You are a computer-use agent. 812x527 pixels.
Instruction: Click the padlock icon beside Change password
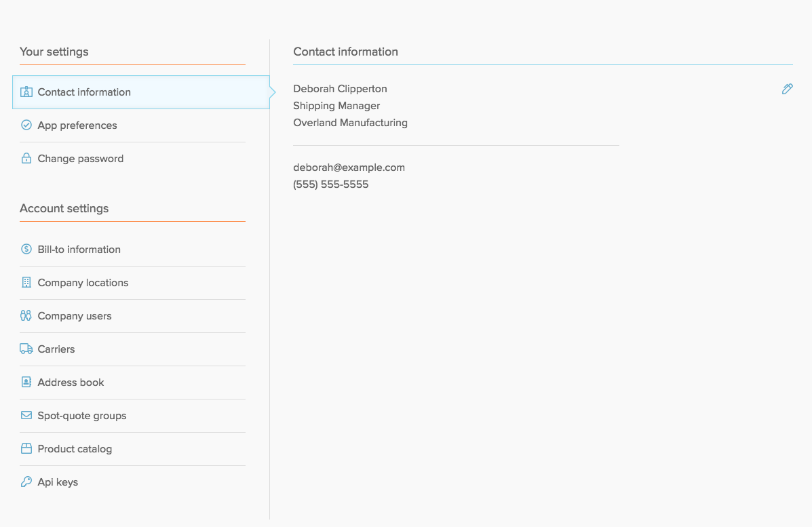click(x=26, y=159)
